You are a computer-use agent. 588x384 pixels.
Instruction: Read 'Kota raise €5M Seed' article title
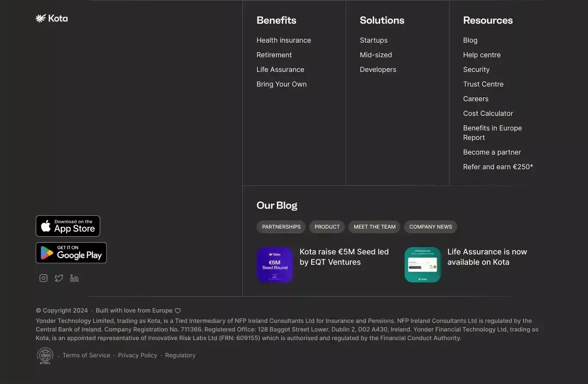pyautogui.click(x=344, y=257)
